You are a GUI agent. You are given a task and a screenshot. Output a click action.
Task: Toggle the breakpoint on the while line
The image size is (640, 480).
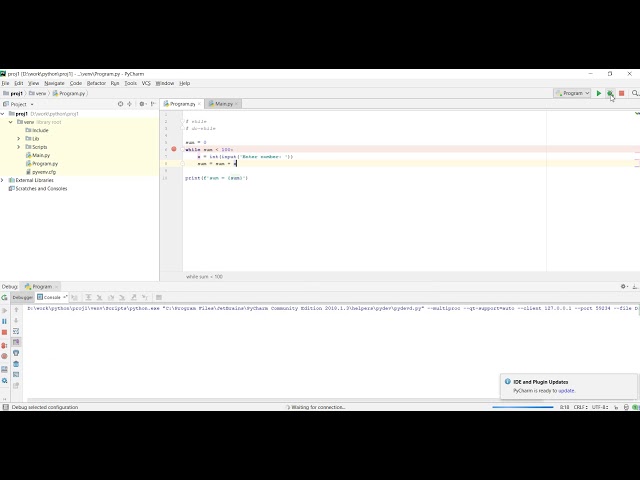(174, 149)
